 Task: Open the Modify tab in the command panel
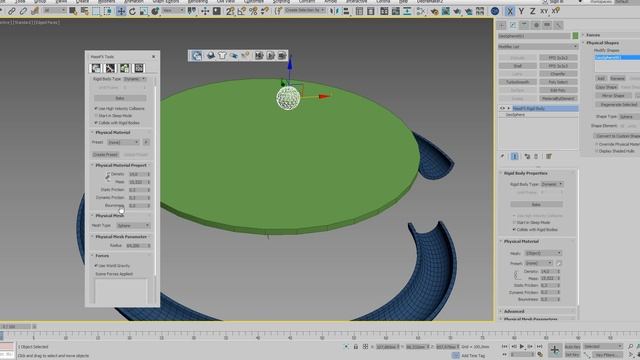pos(513,25)
